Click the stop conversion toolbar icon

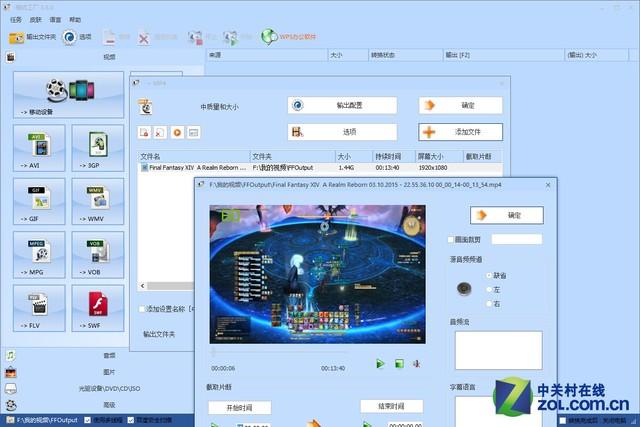[x=195, y=38]
